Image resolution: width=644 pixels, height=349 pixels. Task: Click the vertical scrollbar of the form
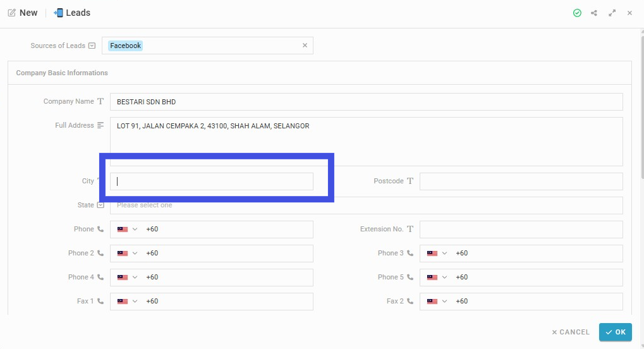pos(641,107)
